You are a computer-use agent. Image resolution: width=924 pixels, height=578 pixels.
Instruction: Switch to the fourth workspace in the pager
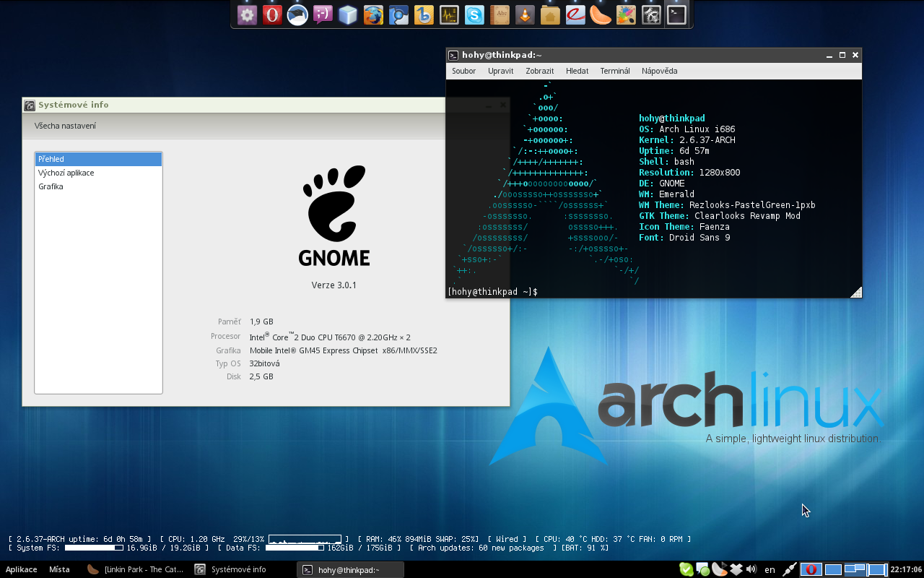coord(877,569)
